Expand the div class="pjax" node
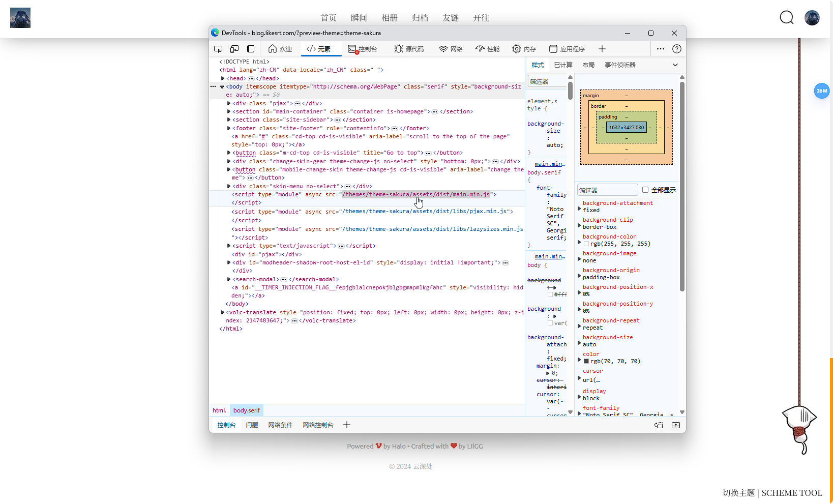The height and width of the screenshot is (504, 833). click(229, 103)
